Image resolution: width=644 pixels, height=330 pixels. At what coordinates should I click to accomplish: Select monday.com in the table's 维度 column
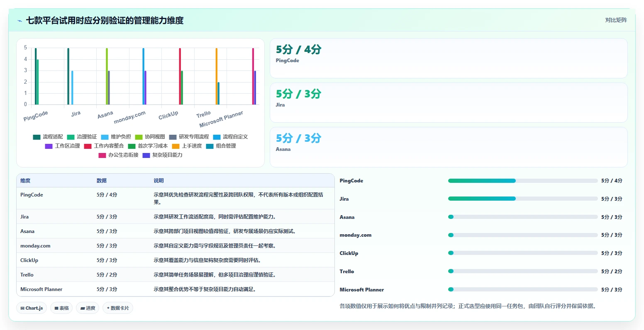[35, 246]
